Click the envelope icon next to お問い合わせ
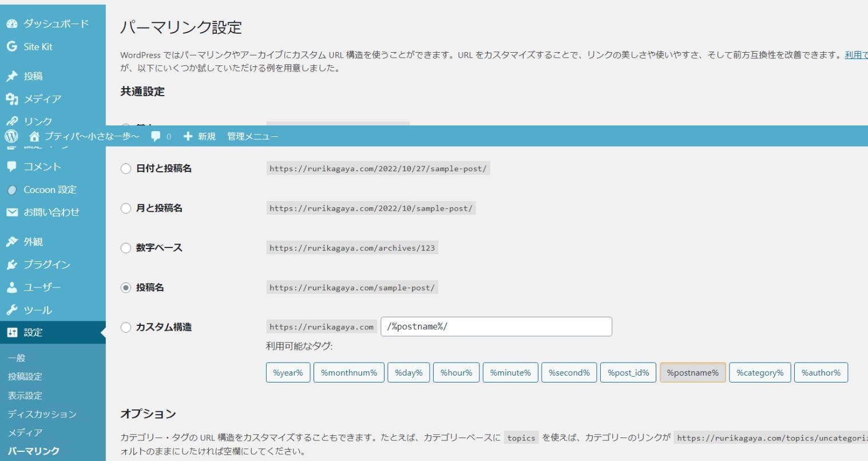 click(12, 212)
